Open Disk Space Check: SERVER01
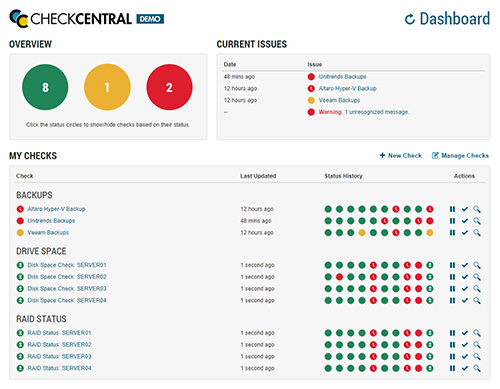Viewport: 500px width, 389px height. tap(67, 265)
